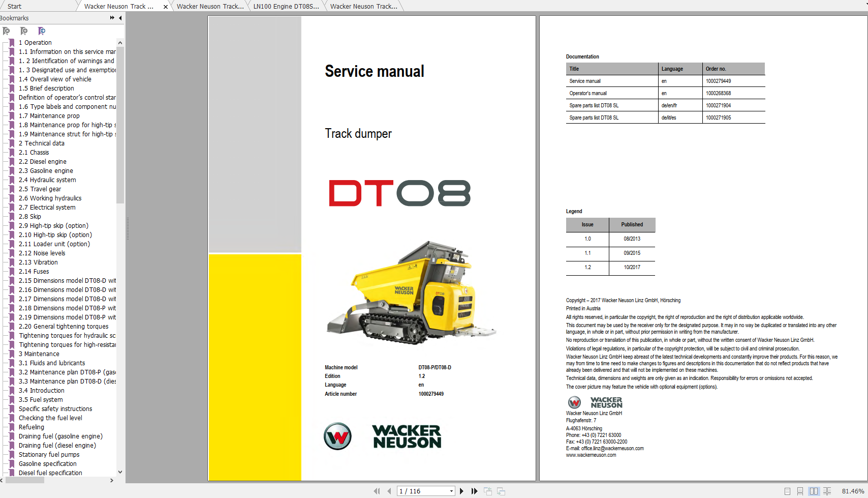The height and width of the screenshot is (498, 868).
Task: Open bookmark 2.12 Noise levels
Action: click(x=42, y=253)
